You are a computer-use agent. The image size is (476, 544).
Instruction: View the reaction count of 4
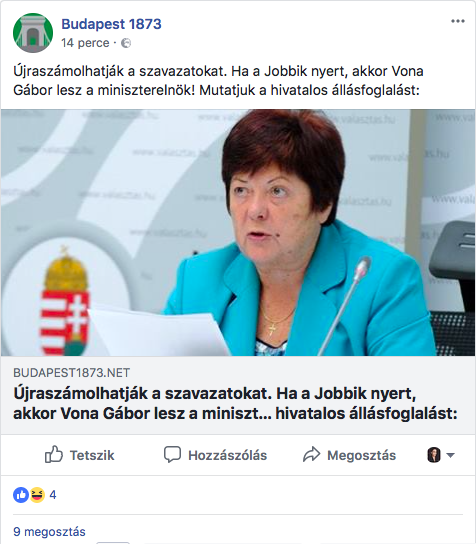53,495
